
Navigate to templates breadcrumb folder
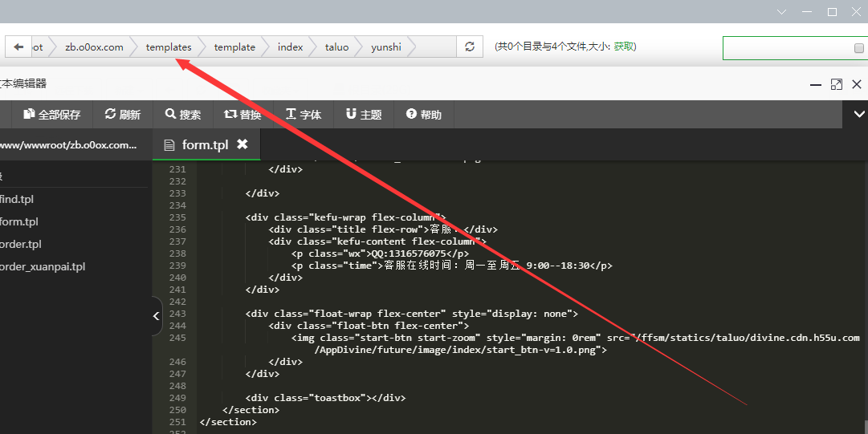tap(169, 47)
